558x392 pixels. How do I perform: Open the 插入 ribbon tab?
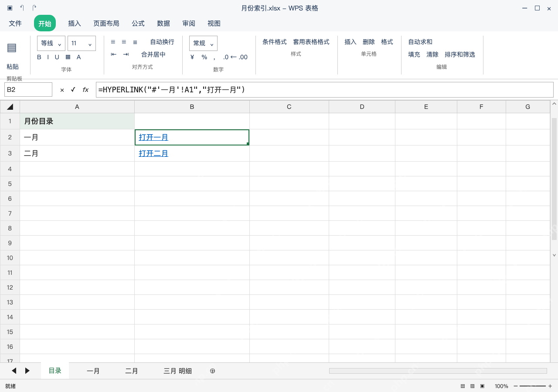click(x=75, y=24)
